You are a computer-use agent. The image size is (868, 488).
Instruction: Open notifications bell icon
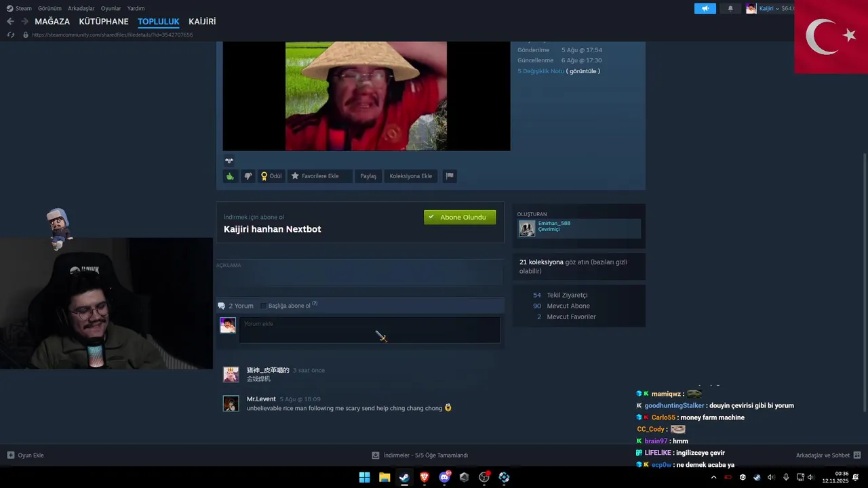[x=730, y=8]
